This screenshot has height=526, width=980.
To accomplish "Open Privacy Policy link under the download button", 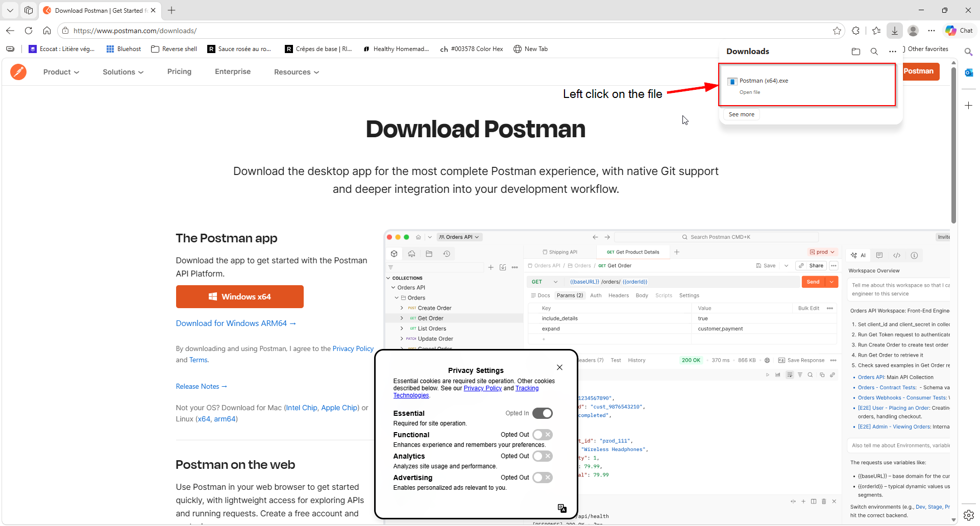I will point(353,348).
